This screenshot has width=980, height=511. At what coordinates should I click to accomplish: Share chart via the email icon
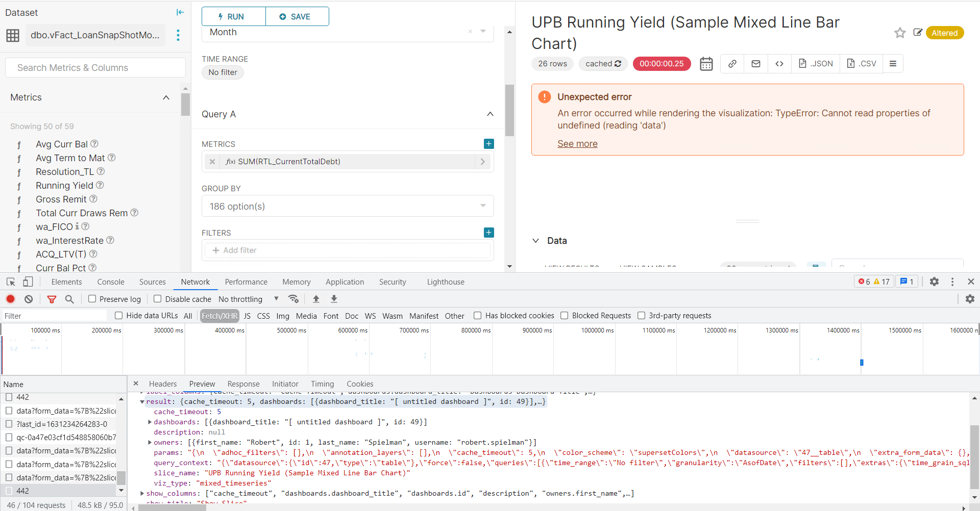756,63
